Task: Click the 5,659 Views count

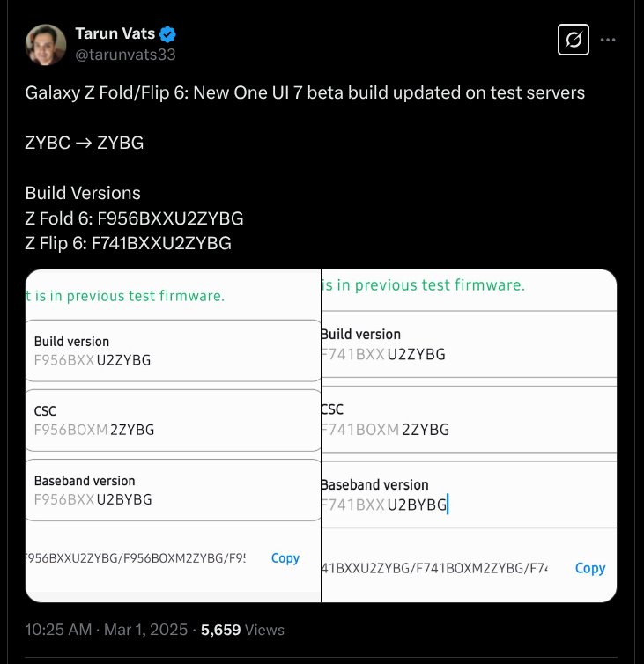Action: 242,630
